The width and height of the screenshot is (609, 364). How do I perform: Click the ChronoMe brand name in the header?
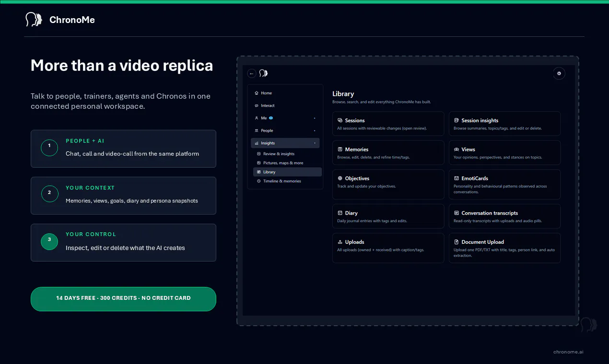[72, 20]
